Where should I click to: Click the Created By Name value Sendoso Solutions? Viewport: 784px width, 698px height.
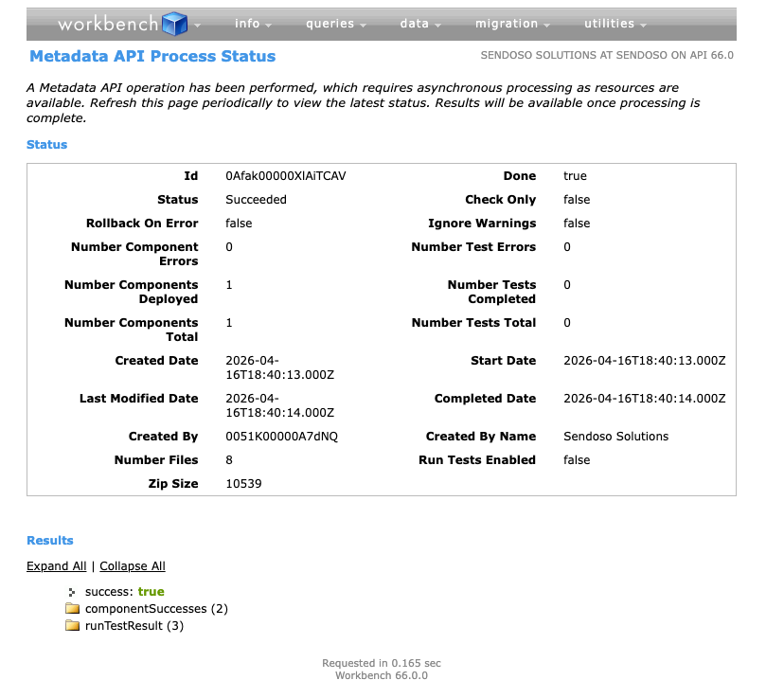(x=616, y=437)
